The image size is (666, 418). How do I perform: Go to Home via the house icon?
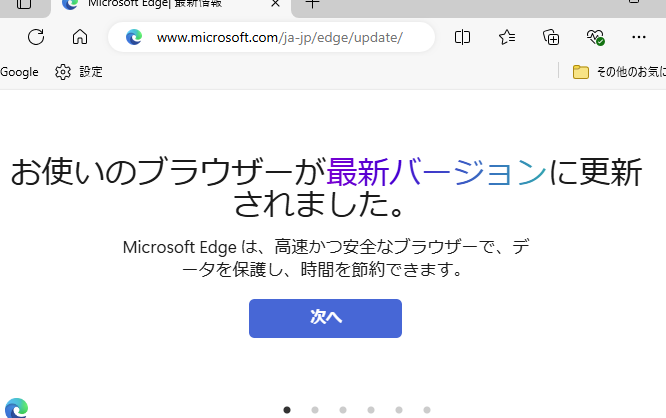[x=80, y=38]
